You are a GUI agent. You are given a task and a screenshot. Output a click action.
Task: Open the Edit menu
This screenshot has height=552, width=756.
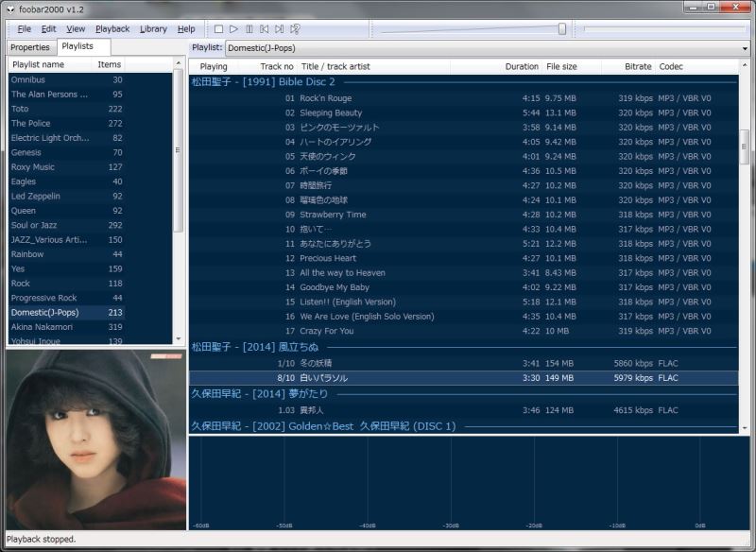coord(49,29)
